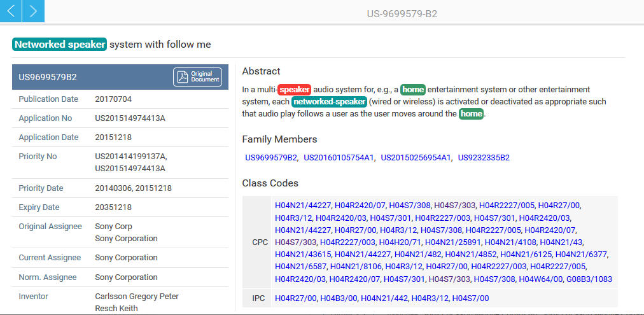Click the first green 'home' highlight in abstract
Screen dimensions: 644x315
pyautogui.click(x=413, y=90)
